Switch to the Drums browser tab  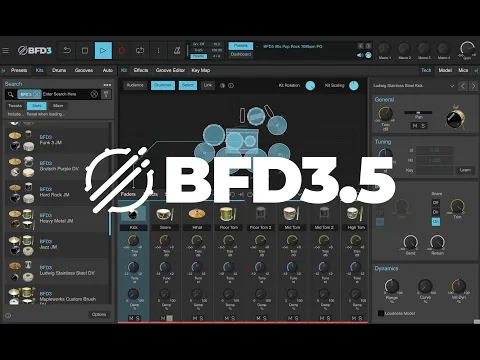tap(59, 70)
